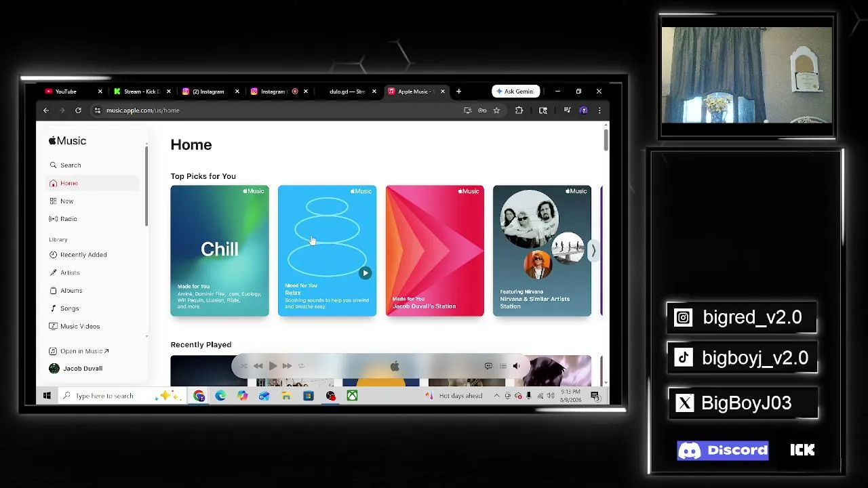Open the browser Extensions puzzle icon
This screenshot has width=868, height=488.
[x=519, y=110]
